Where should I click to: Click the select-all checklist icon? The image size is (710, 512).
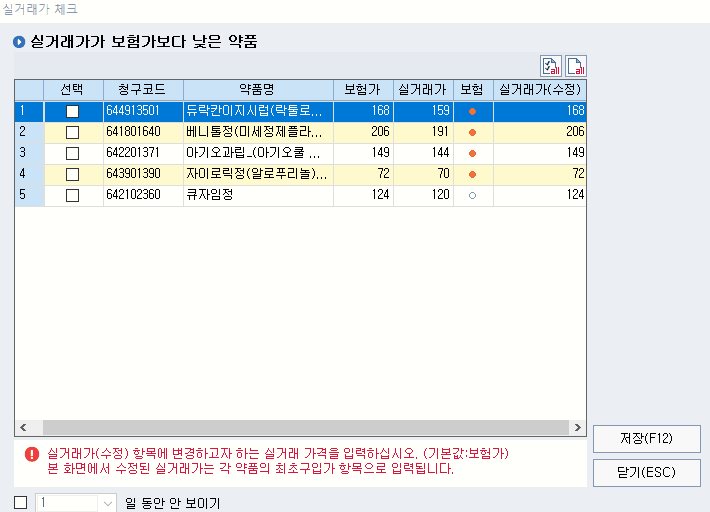pos(551,66)
